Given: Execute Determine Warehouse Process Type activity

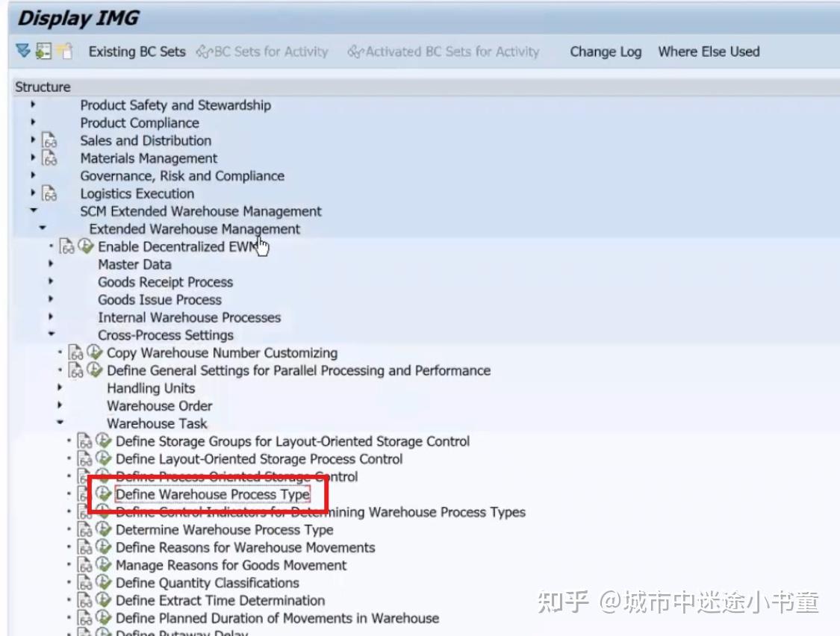Looking at the screenshot, I should 103,529.
